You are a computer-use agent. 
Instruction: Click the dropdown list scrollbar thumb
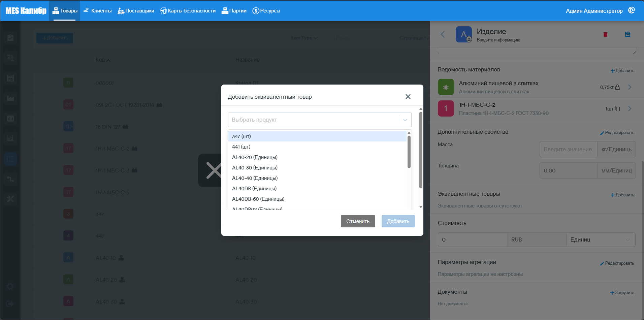(x=409, y=152)
